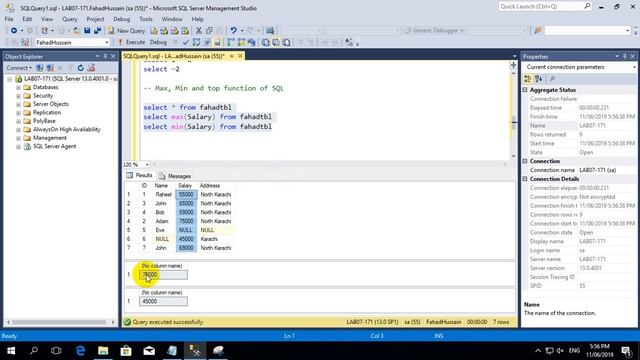Click the Categorized view icon in Properties
The height and width of the screenshot is (360, 640).
[528, 79]
